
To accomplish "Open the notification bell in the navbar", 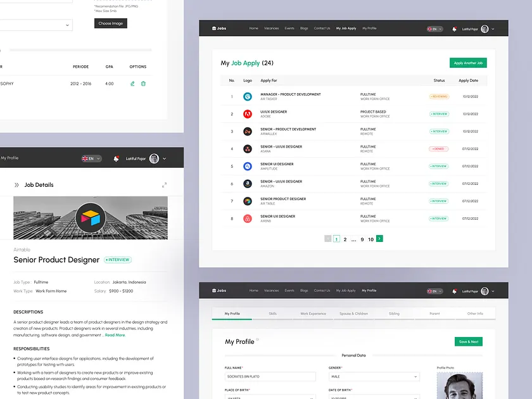I will [454, 28].
